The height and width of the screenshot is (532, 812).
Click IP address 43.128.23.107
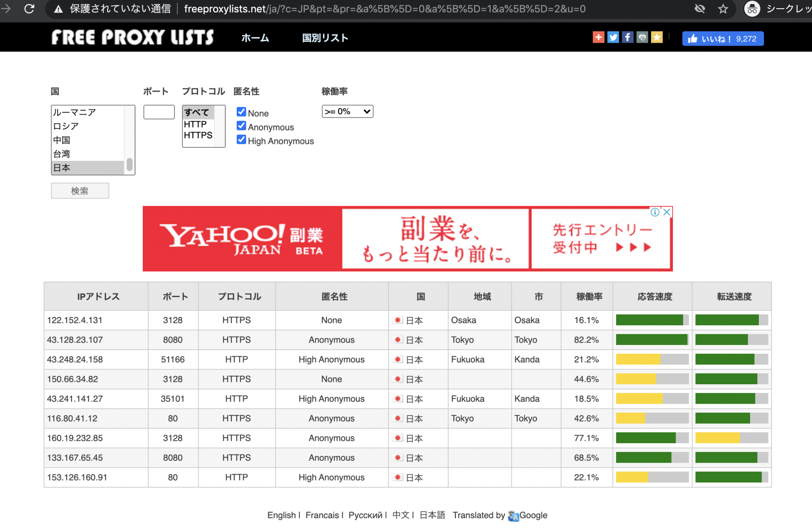click(75, 340)
